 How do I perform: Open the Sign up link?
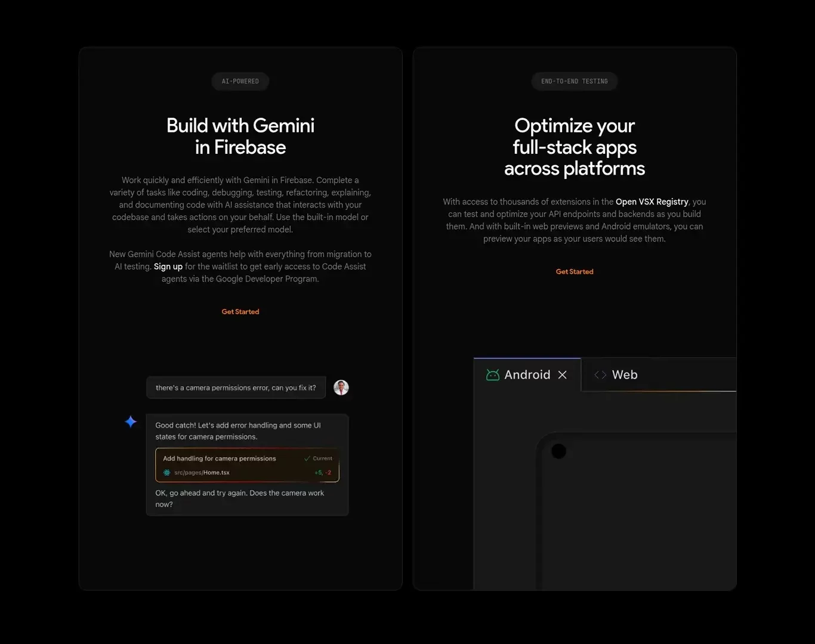pos(168,267)
